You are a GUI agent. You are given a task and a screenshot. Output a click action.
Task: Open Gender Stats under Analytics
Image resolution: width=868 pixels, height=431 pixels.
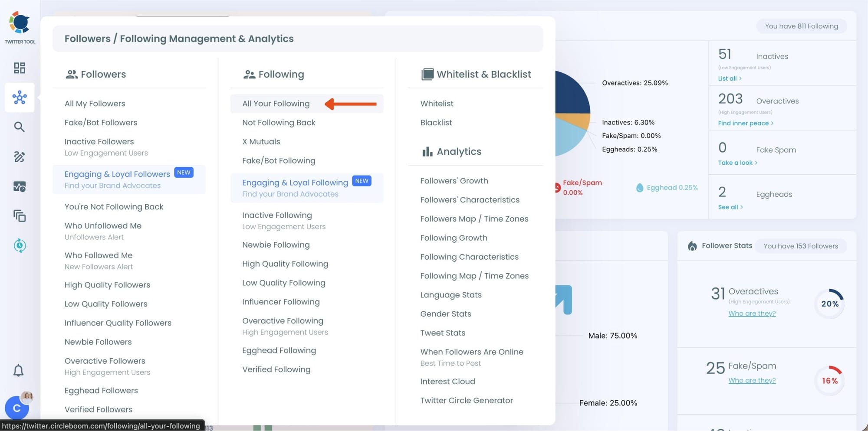point(445,313)
